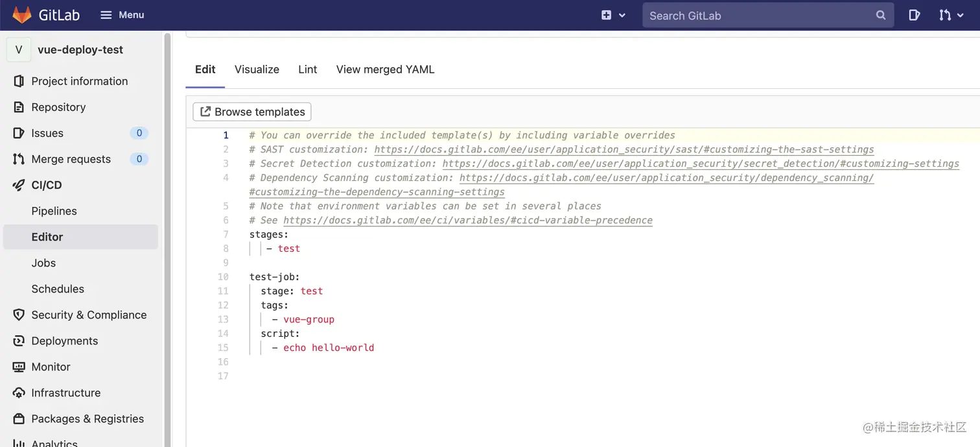
Task: Click the Packages & Registries icon
Action: 19,418
